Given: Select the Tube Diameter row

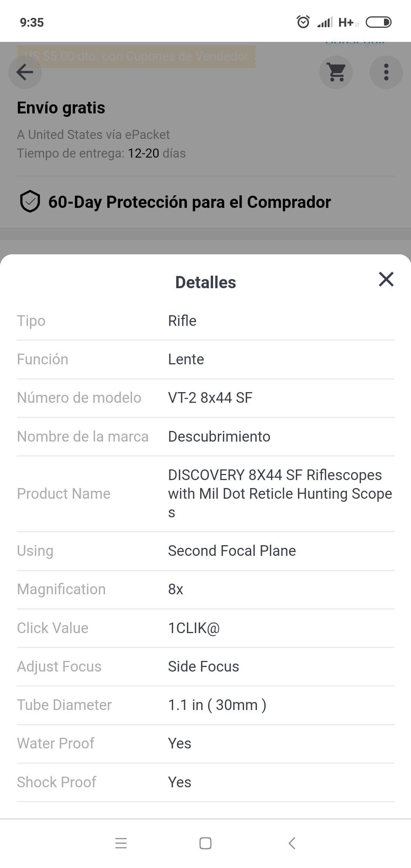Looking at the screenshot, I should point(205,705).
